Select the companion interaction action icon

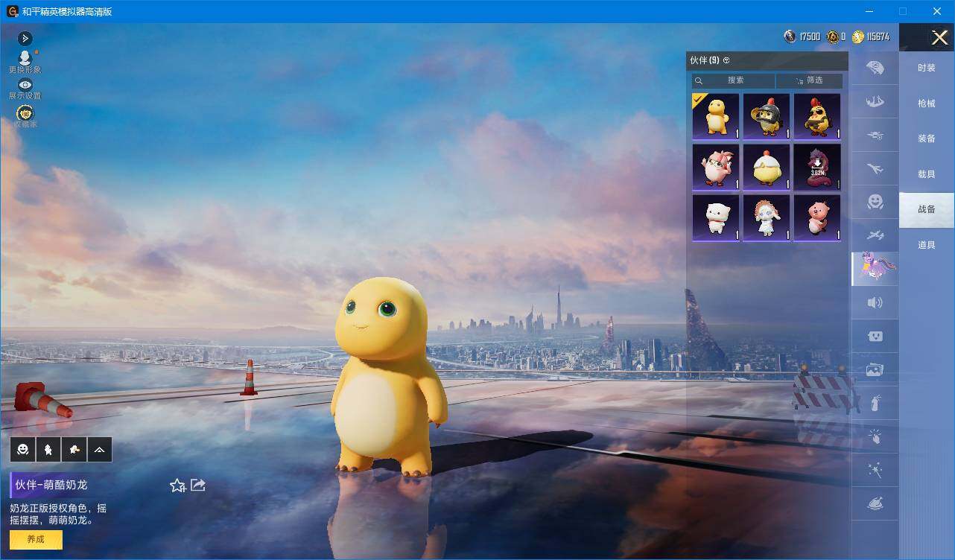(x=74, y=450)
